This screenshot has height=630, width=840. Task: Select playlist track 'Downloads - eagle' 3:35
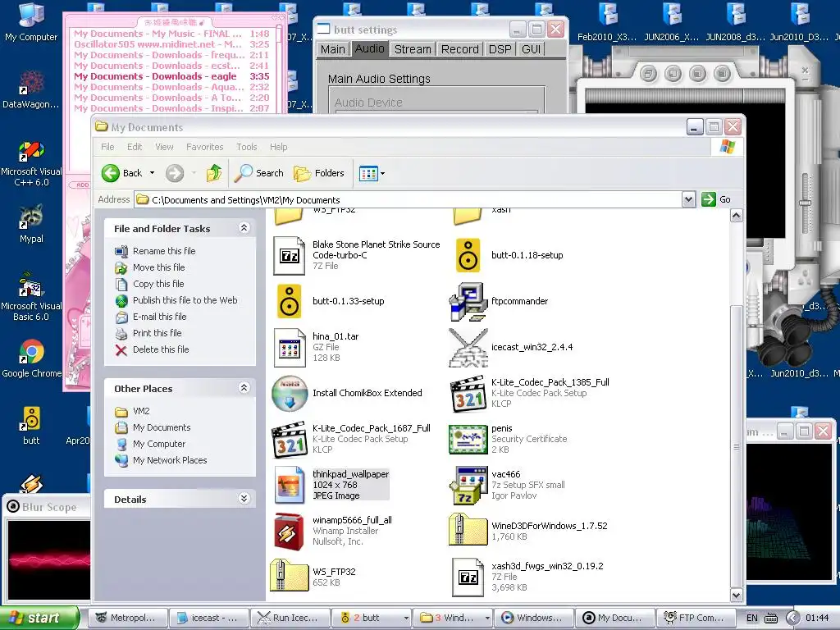click(171, 76)
